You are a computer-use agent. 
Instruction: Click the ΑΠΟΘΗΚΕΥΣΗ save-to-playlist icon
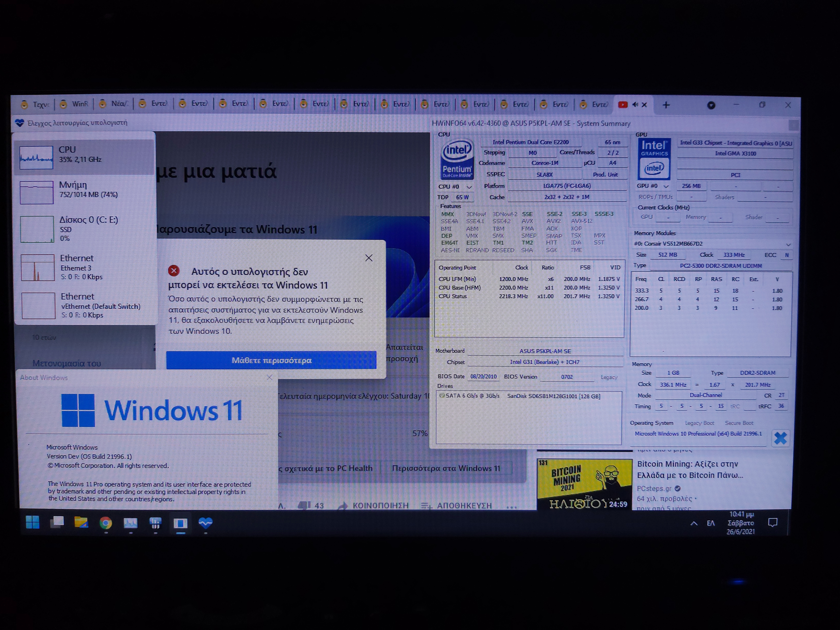426,506
